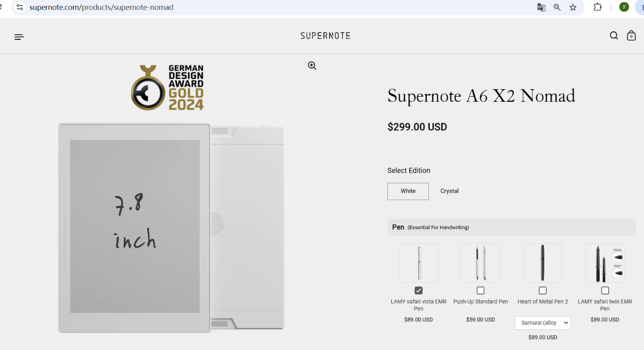Viewport: 644px width, 350px height.
Task: Click the Push-Up Standard Pen product image
Action: pos(480,263)
